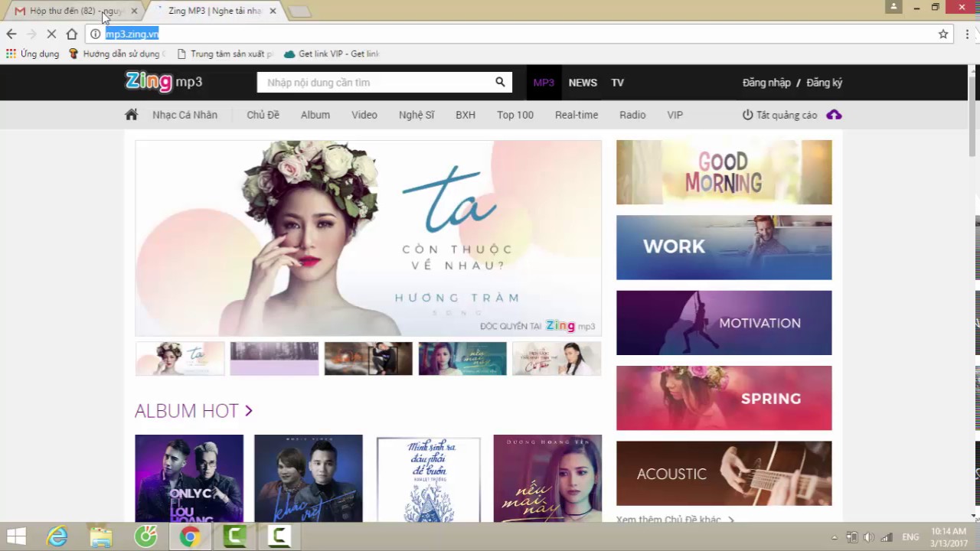The height and width of the screenshot is (551, 980).
Task: Open SPRING topic card
Action: click(x=724, y=398)
